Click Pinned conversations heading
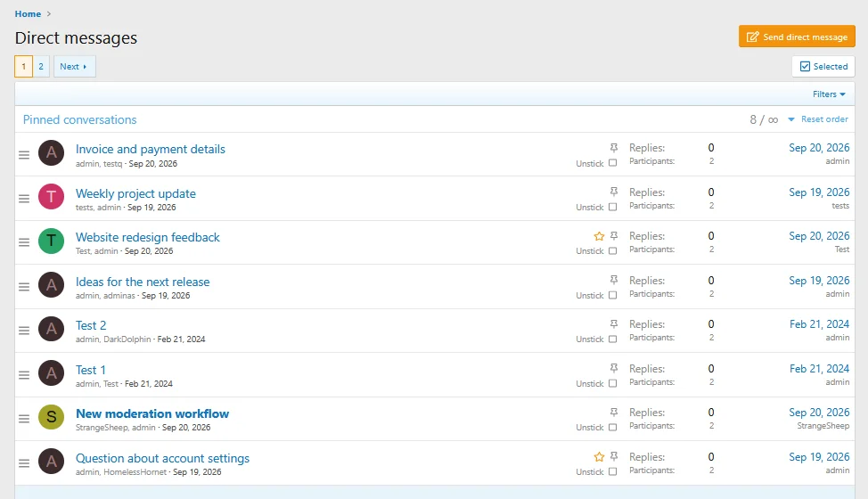Screen dimensions: 868x499 tap(79, 119)
